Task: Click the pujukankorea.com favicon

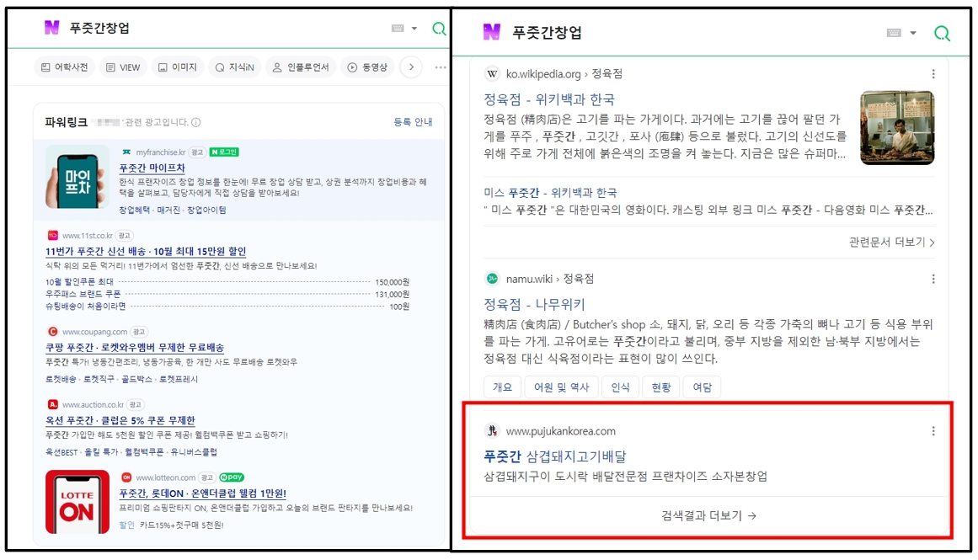Action: click(492, 431)
